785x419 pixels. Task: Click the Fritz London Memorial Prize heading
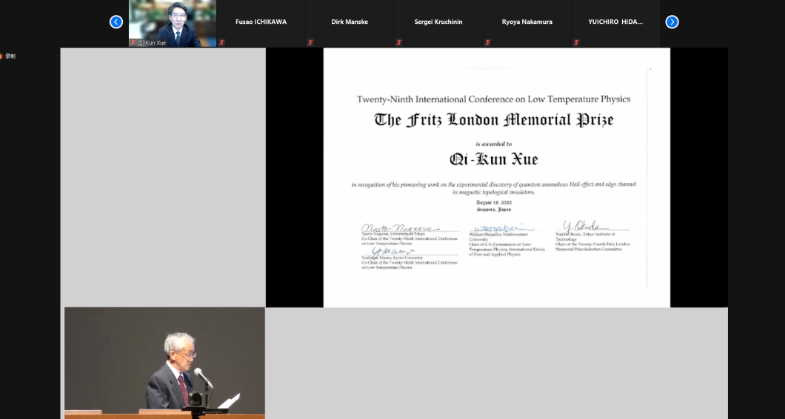pos(493,120)
